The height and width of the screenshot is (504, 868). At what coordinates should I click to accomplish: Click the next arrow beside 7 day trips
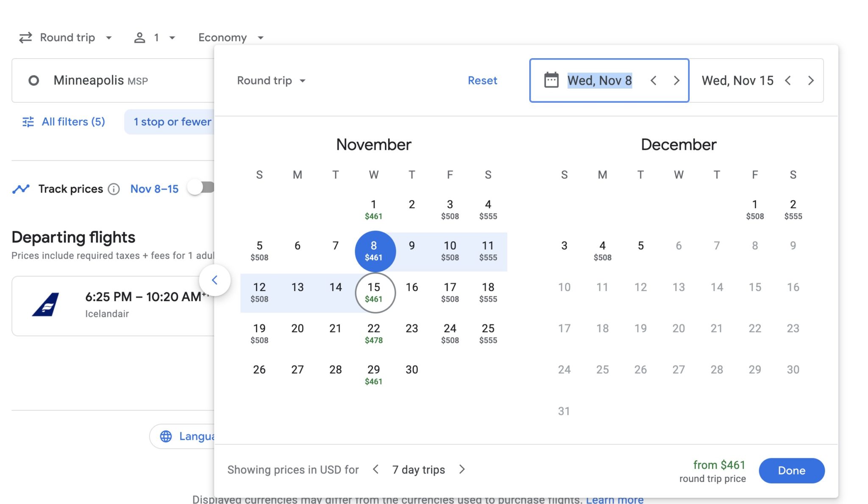pyautogui.click(x=462, y=470)
